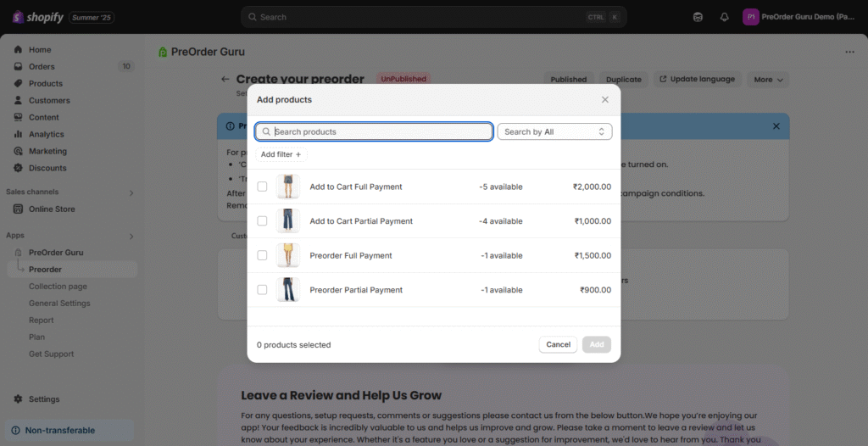Screen dimensions: 868x446
Task: Click the Add filter button
Action: [281, 154]
